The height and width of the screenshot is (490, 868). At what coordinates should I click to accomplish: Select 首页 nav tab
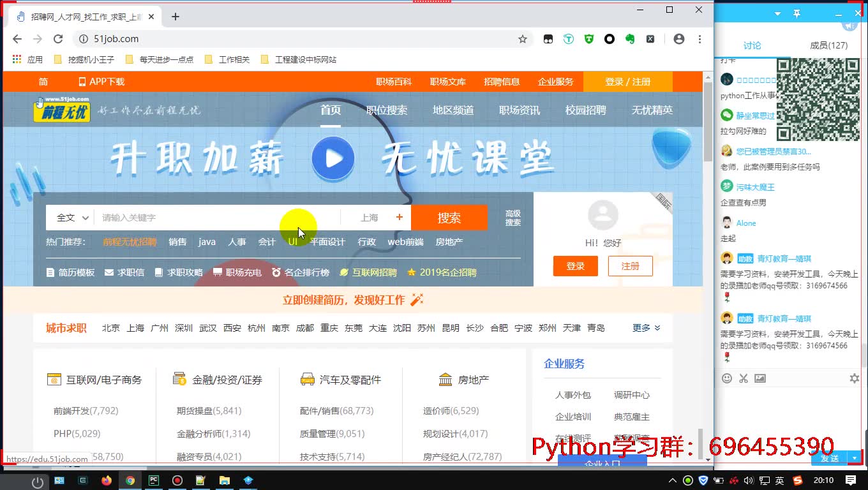[331, 110]
